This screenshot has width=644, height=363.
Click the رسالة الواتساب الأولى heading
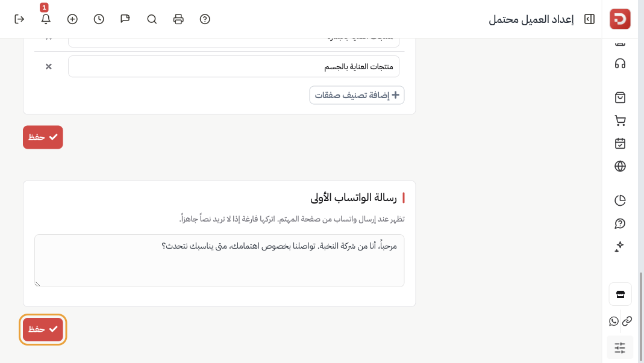point(354,198)
